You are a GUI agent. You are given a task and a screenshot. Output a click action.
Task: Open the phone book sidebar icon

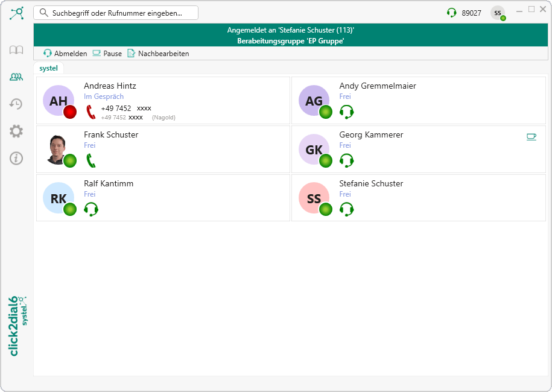pyautogui.click(x=16, y=50)
